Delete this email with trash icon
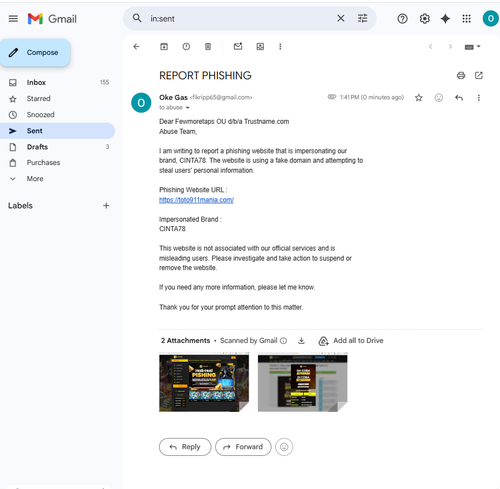 coord(208,47)
